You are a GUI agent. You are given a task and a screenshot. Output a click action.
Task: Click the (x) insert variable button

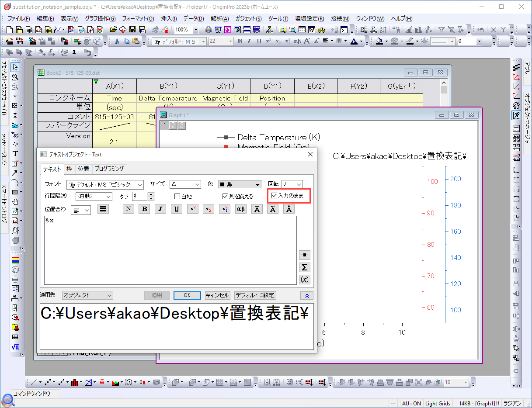(x=305, y=280)
